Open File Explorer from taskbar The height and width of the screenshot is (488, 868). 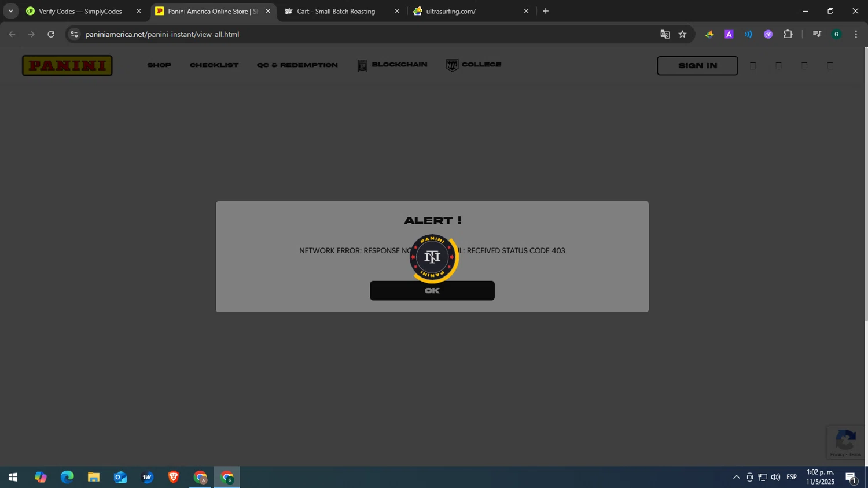point(94,477)
